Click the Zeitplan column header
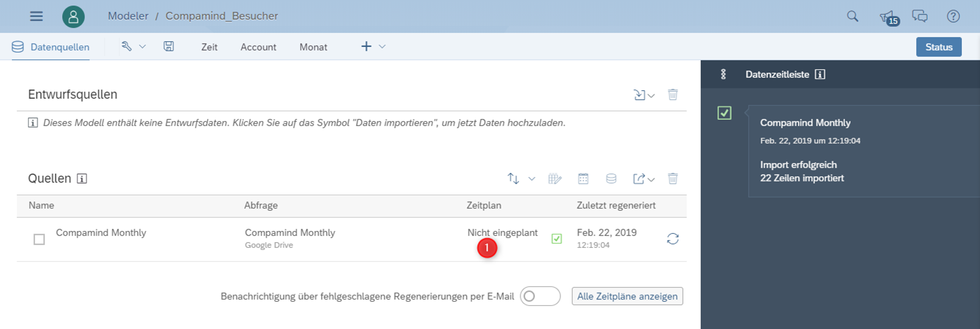This screenshot has width=980, height=329. 484,205
